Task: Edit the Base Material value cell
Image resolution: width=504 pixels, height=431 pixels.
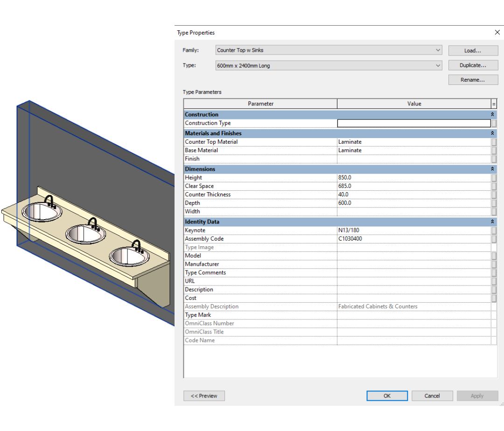Action: coord(413,150)
